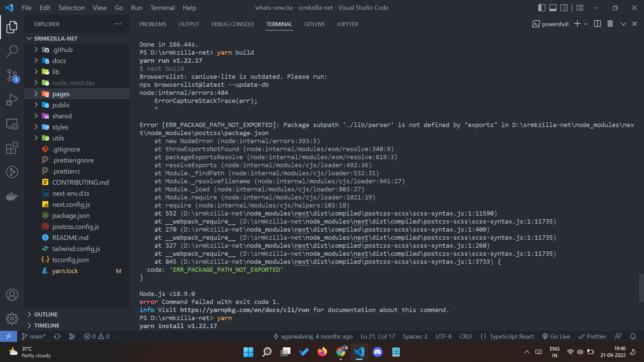Open the Extensions view
Screen dimensions: 644x362
tap(12, 148)
